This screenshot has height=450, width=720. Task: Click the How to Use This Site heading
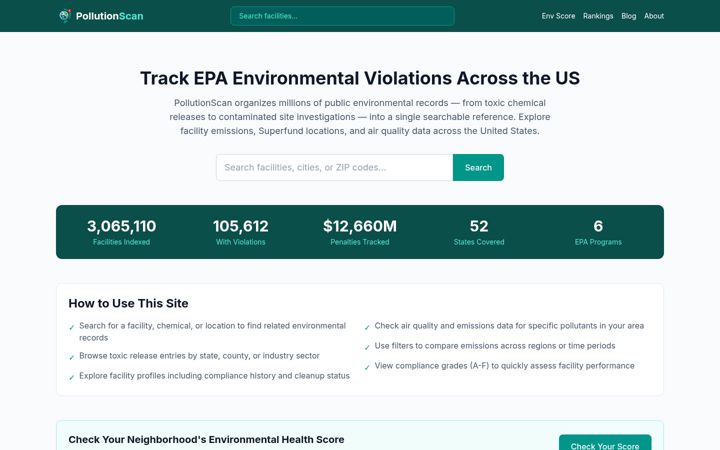(x=128, y=303)
